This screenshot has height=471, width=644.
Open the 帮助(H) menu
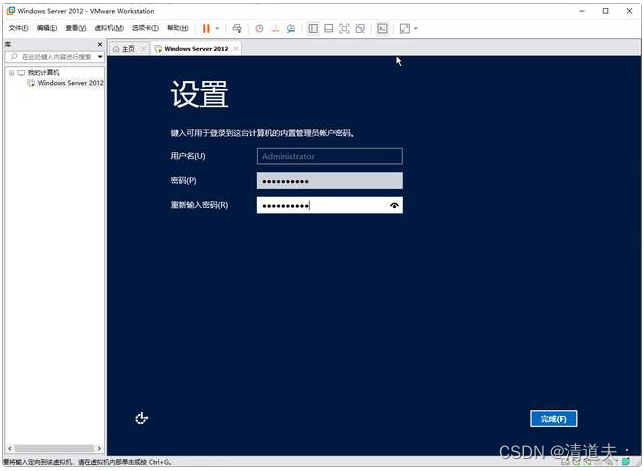click(177, 28)
